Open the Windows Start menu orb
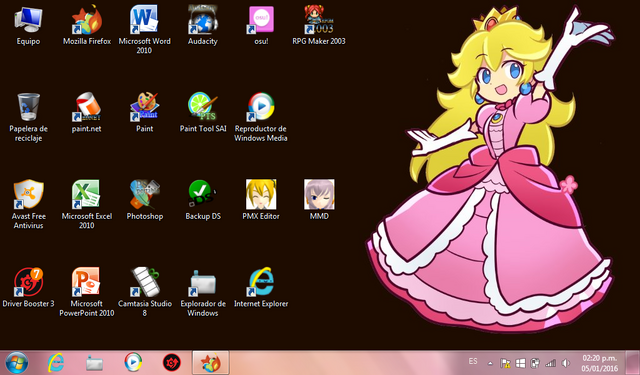 (x=17, y=363)
